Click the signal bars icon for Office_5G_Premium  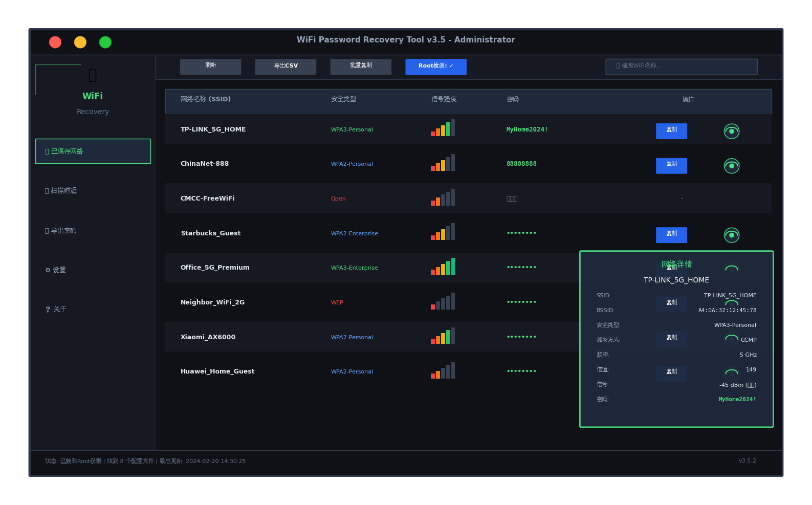click(x=443, y=267)
